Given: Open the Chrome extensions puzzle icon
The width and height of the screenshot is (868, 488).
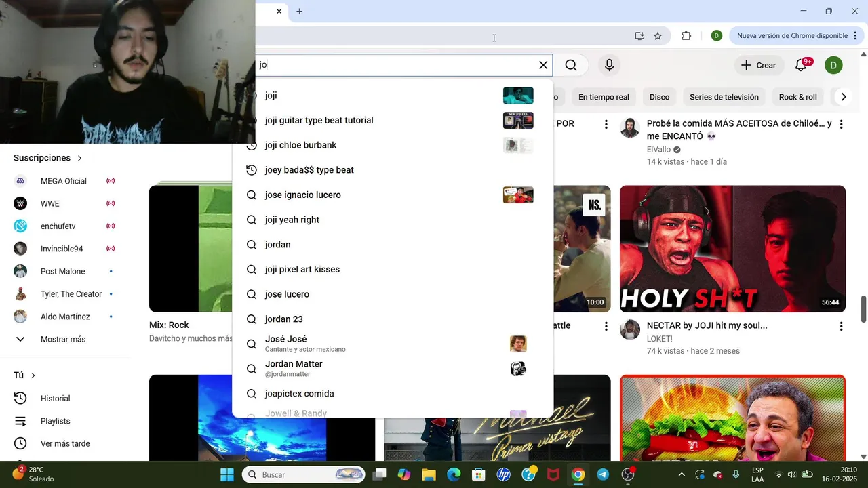Looking at the screenshot, I should [x=686, y=36].
